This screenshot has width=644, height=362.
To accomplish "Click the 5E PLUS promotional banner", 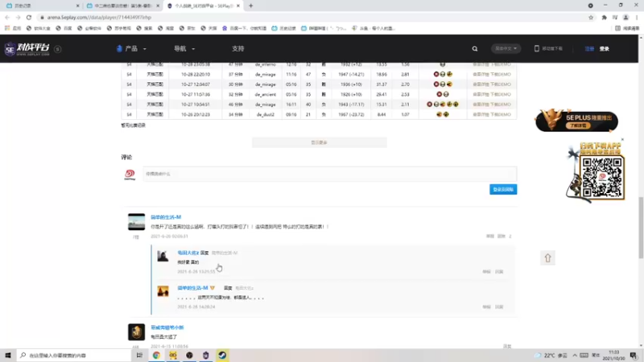I will pyautogui.click(x=576, y=121).
